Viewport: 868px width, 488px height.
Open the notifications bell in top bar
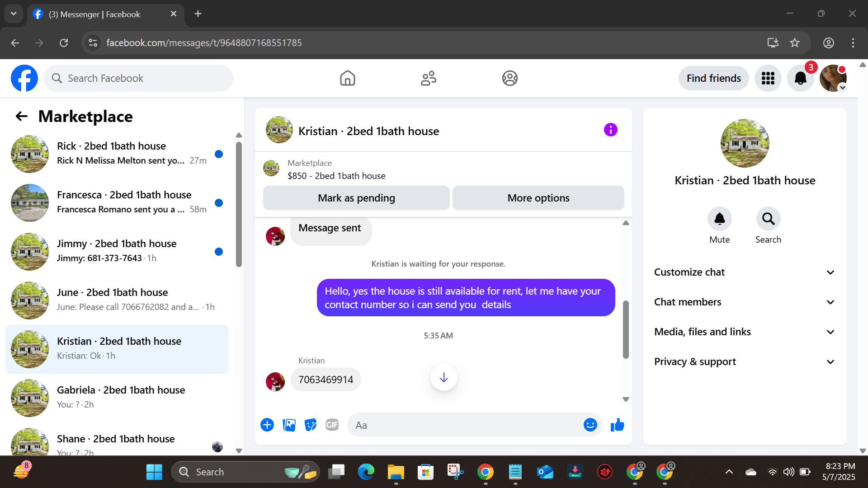(x=800, y=78)
